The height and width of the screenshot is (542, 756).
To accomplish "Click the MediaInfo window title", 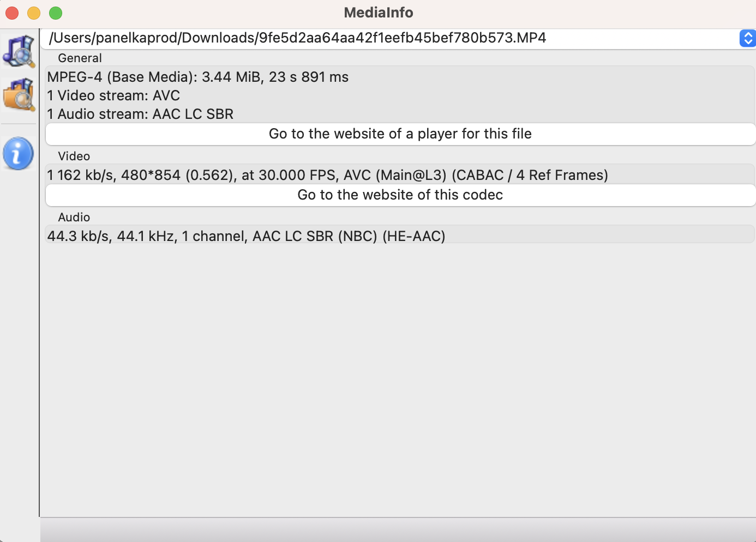I will [x=379, y=13].
